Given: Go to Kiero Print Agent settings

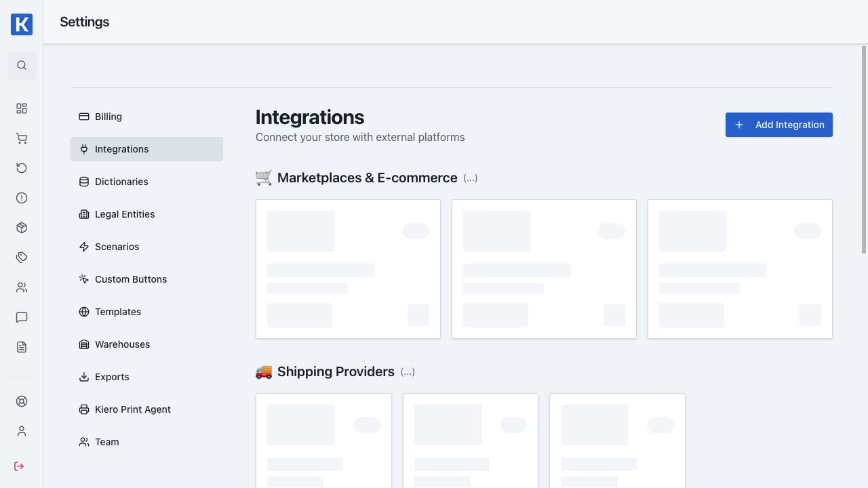Looking at the screenshot, I should click(146, 409).
